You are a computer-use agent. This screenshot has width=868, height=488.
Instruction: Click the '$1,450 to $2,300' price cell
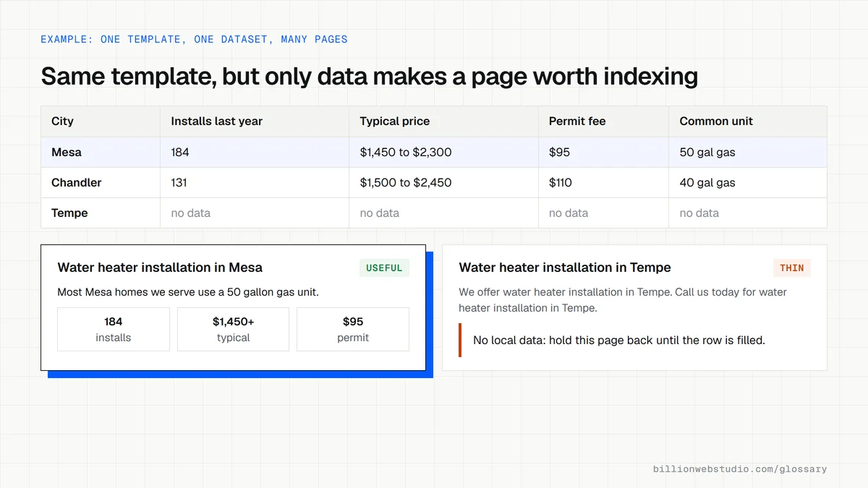click(x=443, y=153)
